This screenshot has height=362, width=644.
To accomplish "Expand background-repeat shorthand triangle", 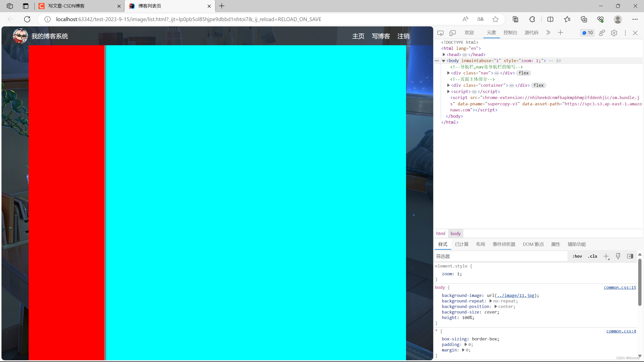I will point(491,301).
